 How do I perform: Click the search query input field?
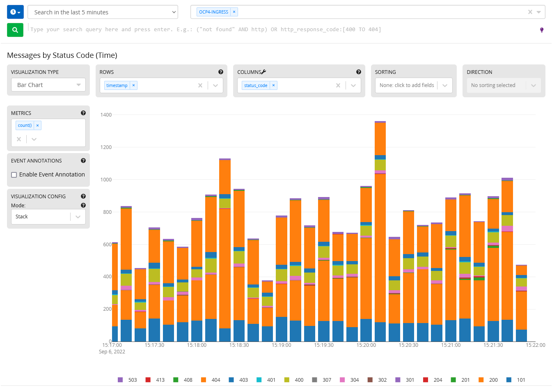tap(205, 30)
